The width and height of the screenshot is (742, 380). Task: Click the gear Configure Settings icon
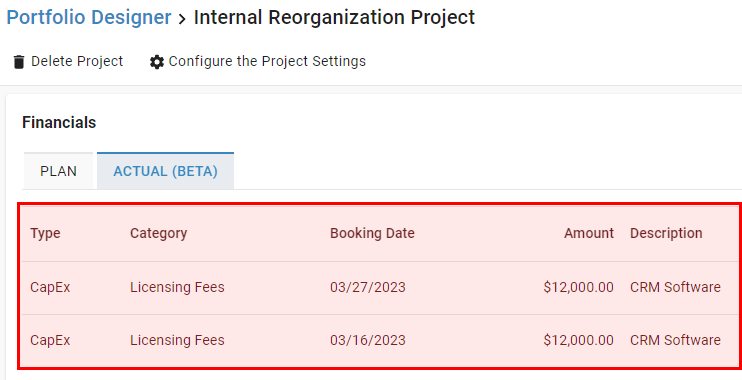coord(157,62)
